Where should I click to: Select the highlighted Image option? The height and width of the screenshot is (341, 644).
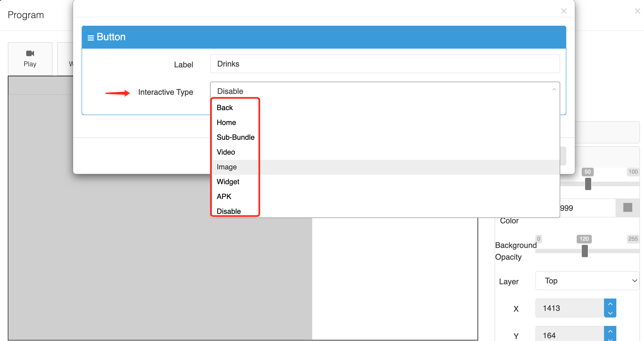click(226, 167)
